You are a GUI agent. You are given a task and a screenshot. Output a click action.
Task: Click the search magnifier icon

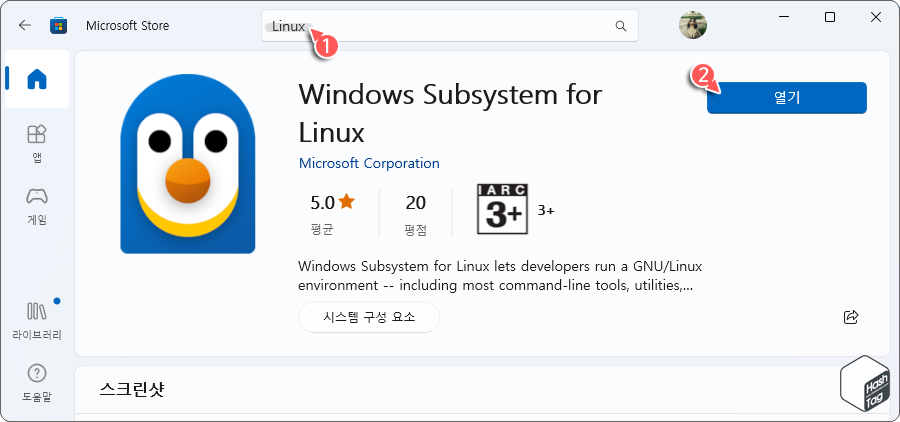(620, 26)
